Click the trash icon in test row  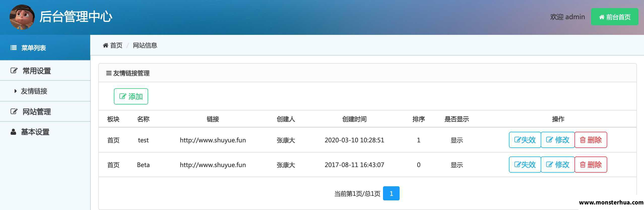(x=583, y=140)
